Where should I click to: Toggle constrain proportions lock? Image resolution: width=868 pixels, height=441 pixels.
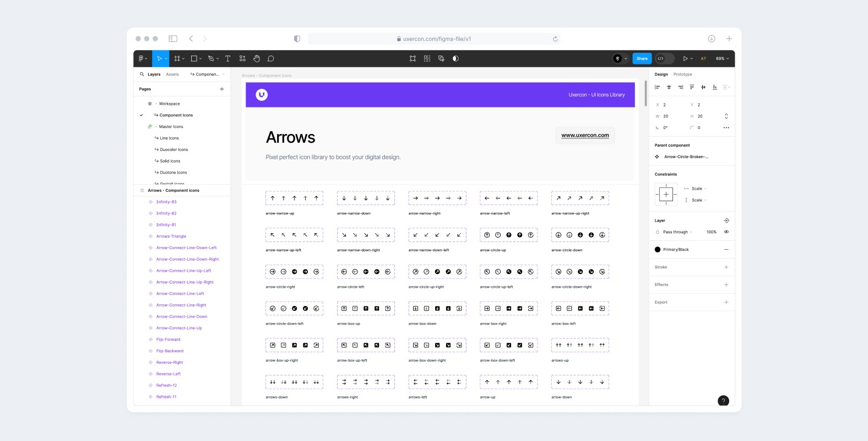coord(726,116)
